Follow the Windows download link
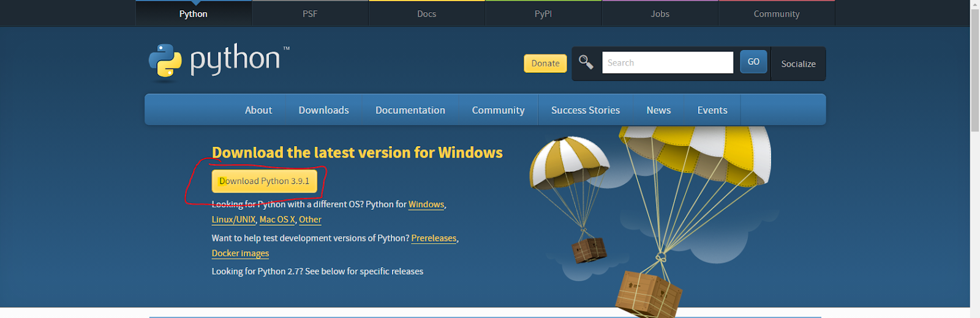Screen dimensions: 980x318 coord(426,204)
